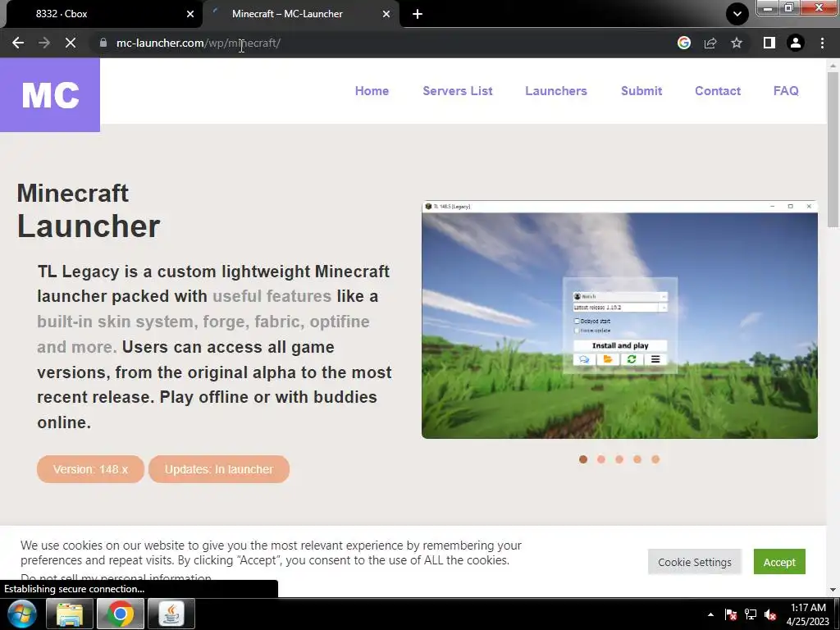Click the network tray icon
Image resolution: width=840 pixels, height=630 pixels.
point(751,614)
